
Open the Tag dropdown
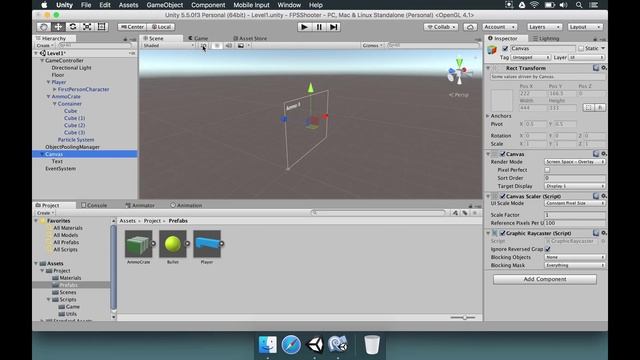[x=531, y=58]
